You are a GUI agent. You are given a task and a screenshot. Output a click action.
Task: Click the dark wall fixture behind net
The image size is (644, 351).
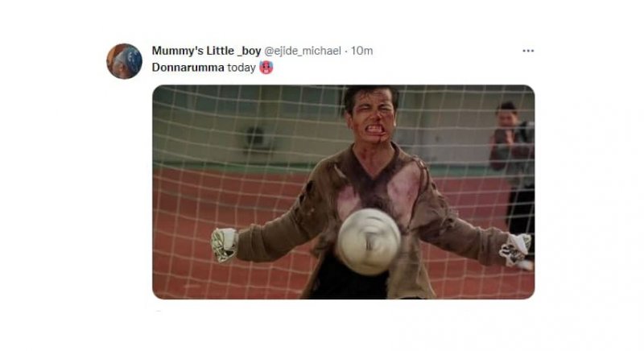[x=256, y=138]
